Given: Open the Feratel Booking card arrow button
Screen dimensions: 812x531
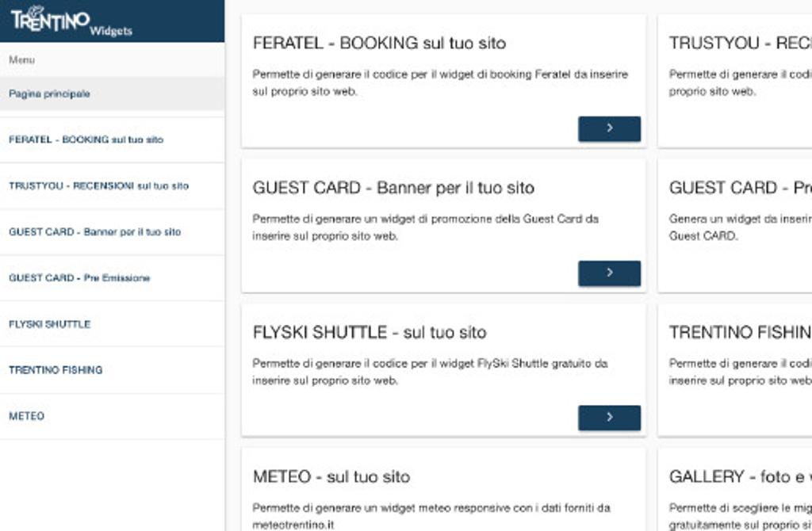Looking at the screenshot, I should (609, 128).
